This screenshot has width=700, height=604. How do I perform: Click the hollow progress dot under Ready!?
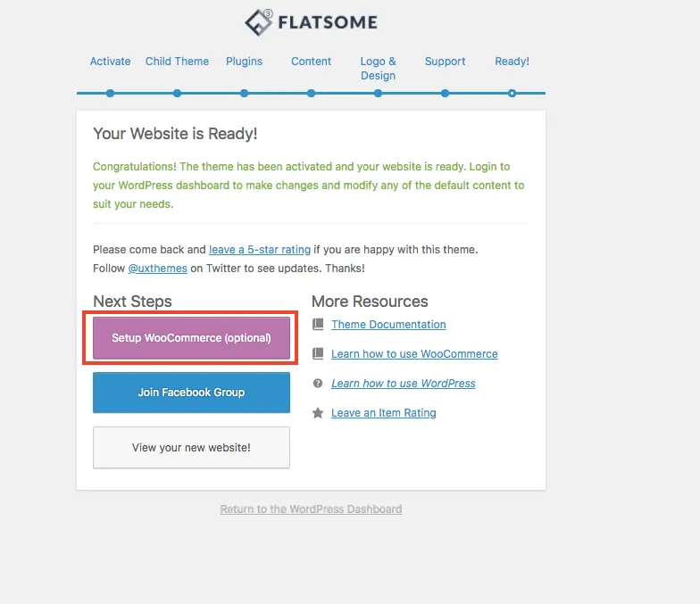[512, 93]
